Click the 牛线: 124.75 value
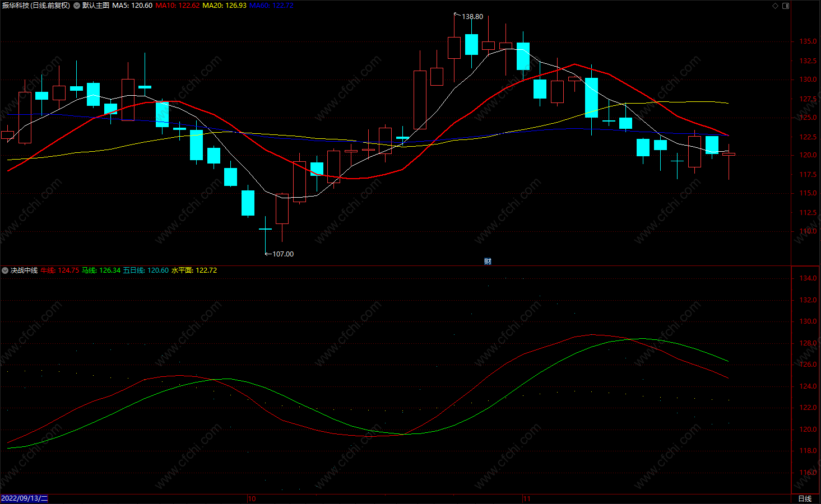Image resolution: width=821 pixels, height=504 pixels. (59, 270)
